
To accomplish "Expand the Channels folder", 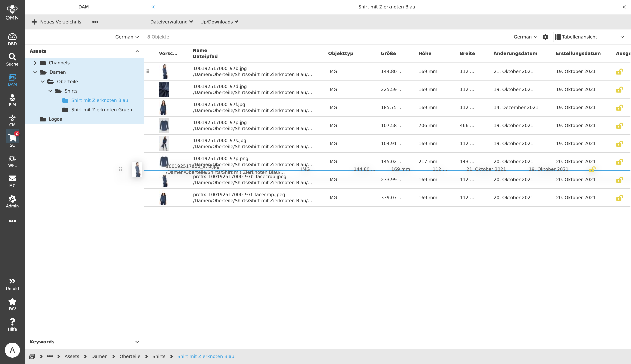I will 35,63.
